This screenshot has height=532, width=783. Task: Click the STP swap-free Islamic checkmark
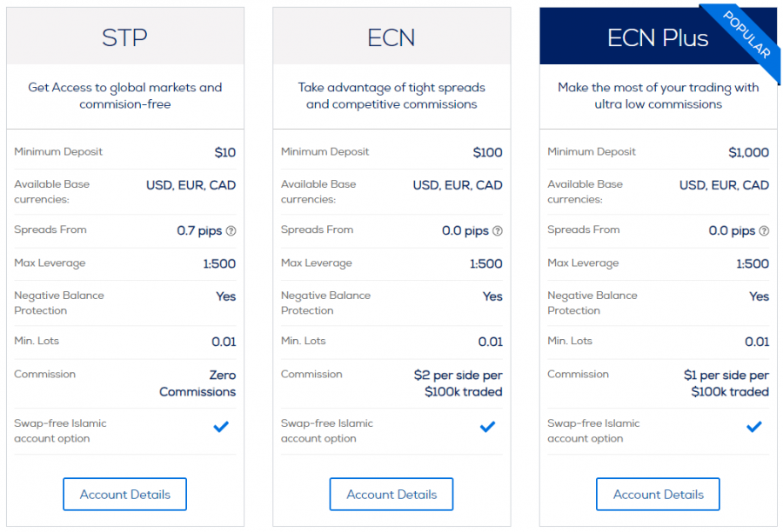click(x=221, y=427)
